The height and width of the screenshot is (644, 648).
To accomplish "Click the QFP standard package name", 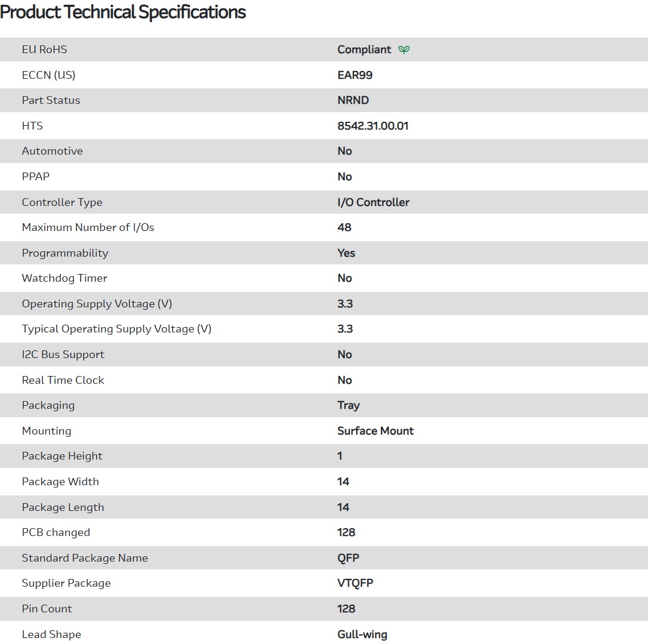I will tap(348, 558).
